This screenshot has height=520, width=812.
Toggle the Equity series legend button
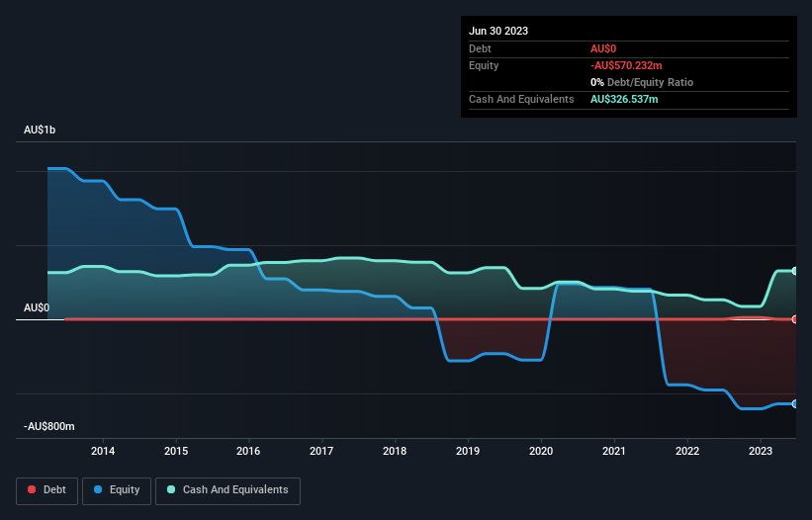(x=117, y=490)
